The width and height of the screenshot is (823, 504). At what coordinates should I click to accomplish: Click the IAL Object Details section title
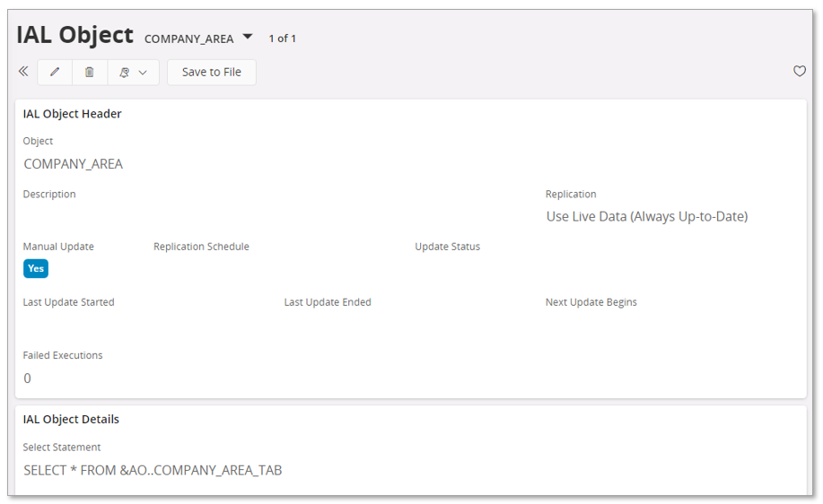pos(71,419)
